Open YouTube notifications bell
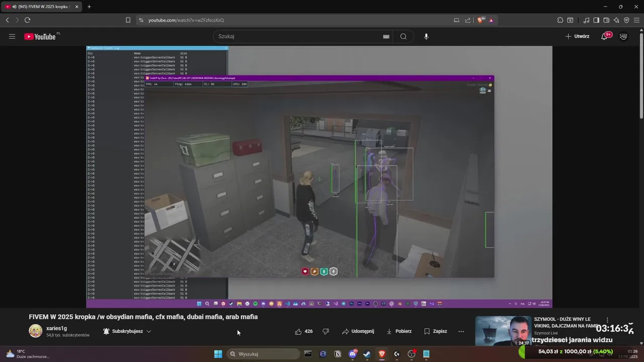 point(605,36)
